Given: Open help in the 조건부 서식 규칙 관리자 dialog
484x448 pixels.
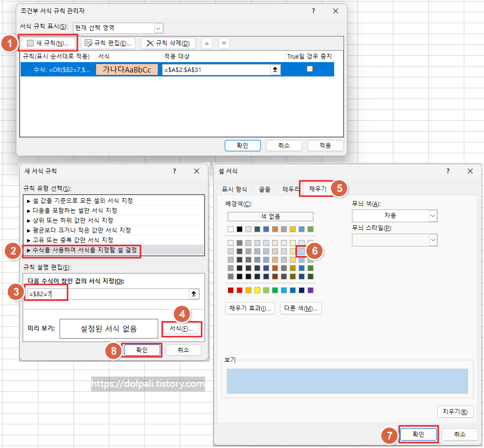Looking at the screenshot, I should click(x=313, y=11).
